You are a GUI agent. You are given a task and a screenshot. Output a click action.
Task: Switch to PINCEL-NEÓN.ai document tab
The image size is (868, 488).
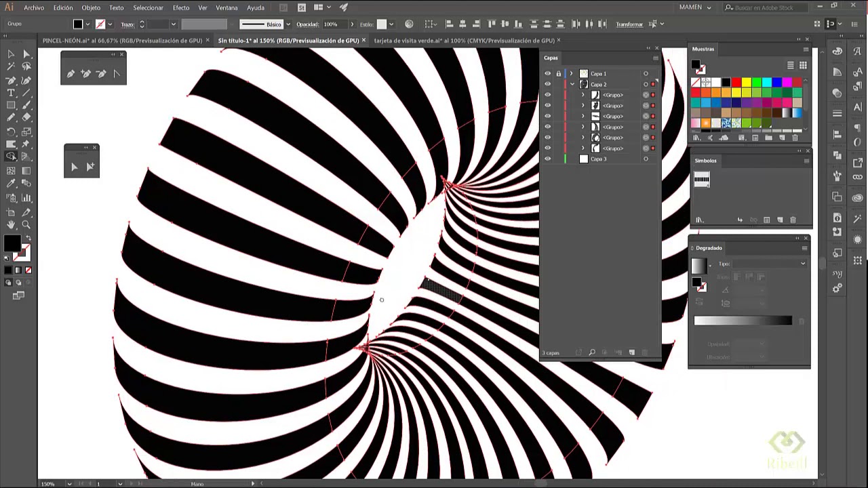click(x=122, y=41)
